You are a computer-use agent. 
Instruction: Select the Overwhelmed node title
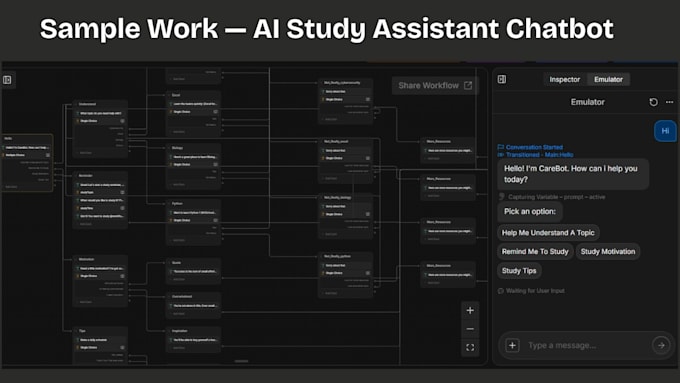[x=182, y=297]
